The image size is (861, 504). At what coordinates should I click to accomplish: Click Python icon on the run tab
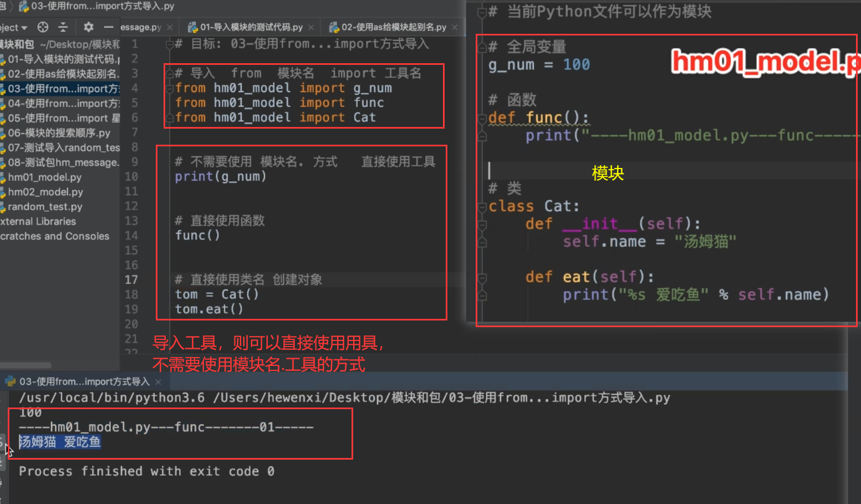click(x=10, y=381)
